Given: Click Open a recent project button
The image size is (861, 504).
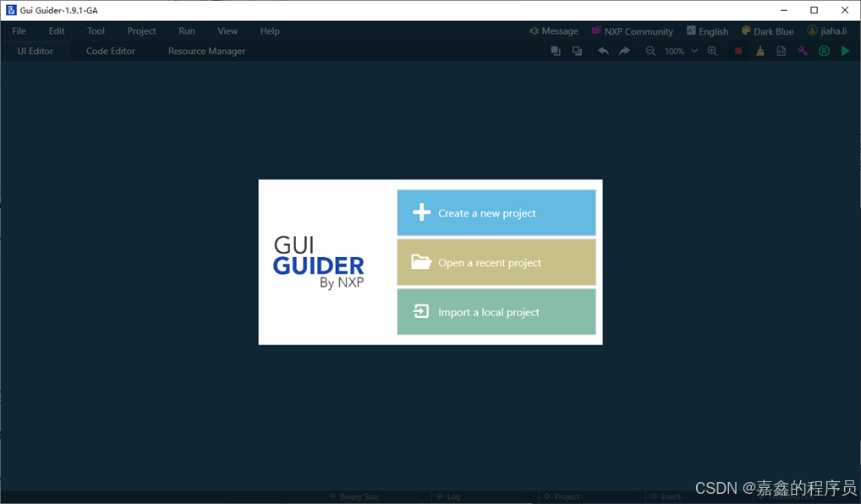Looking at the screenshot, I should pyautogui.click(x=496, y=262).
